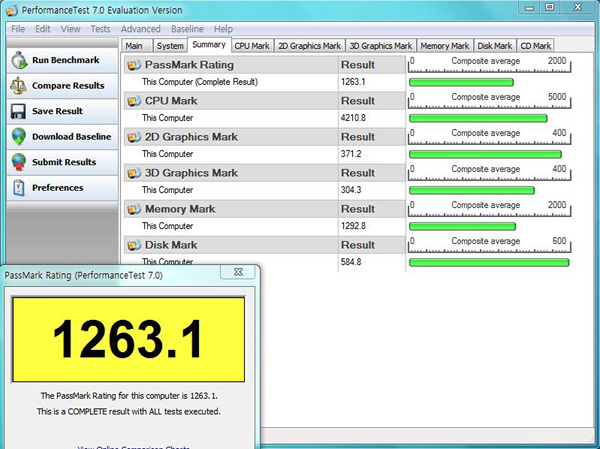Click the 2D Graphics Mark row icon

tap(135, 137)
